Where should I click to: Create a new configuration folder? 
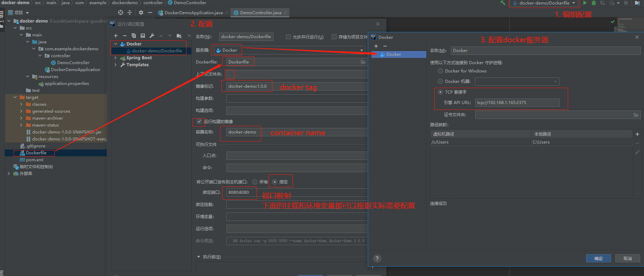point(179,36)
